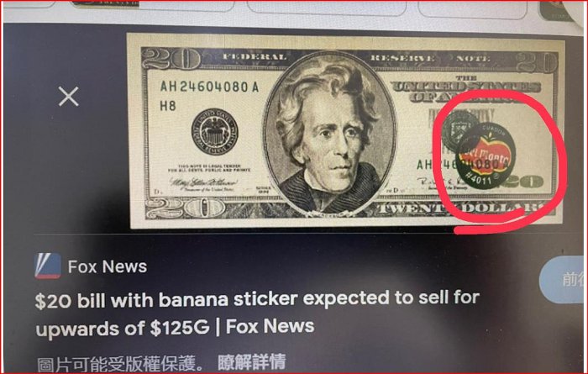The height and width of the screenshot is (374, 588).
Task: Close the image preview with the X
Action: coord(69,97)
